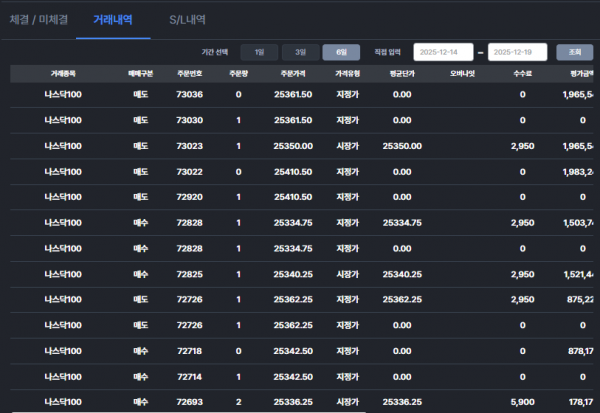Viewport: 600px width, 413px height.
Task: Click the 거래종목 column header
Action: [63, 73]
